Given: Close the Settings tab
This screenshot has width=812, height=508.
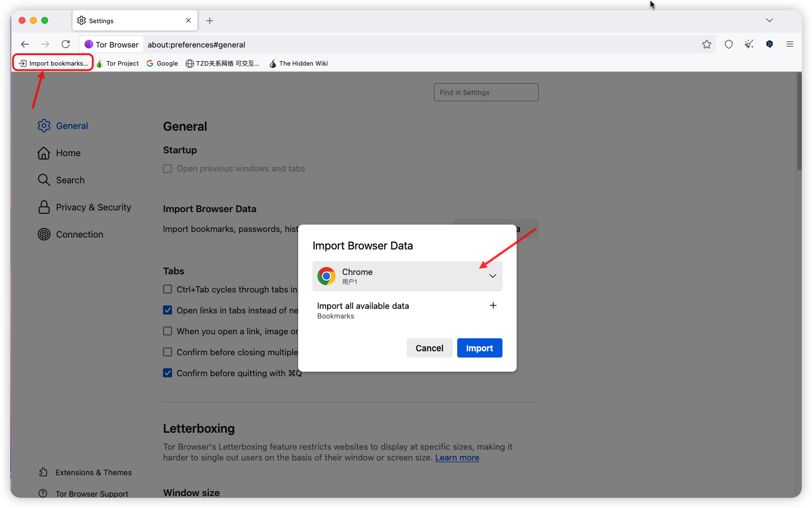Looking at the screenshot, I should (x=188, y=20).
